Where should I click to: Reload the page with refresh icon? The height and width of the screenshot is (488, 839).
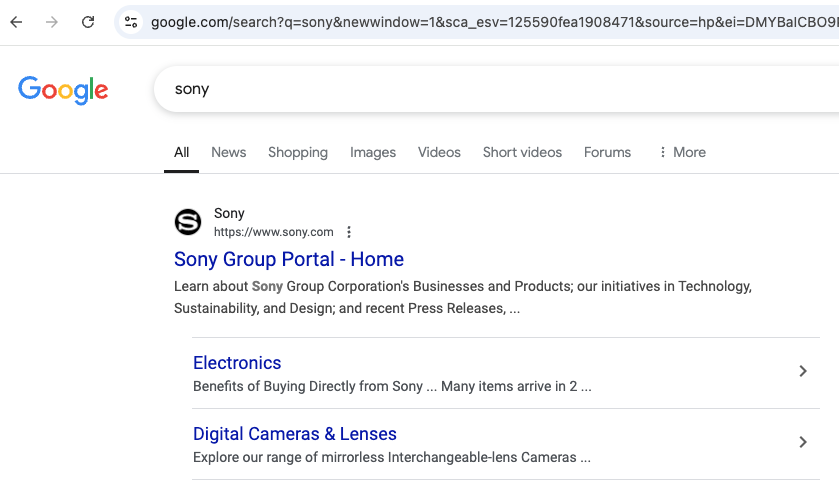[88, 22]
